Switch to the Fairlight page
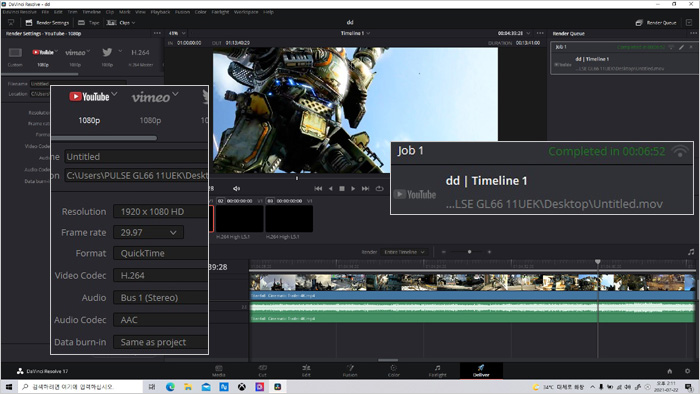700x394 pixels. 438,371
